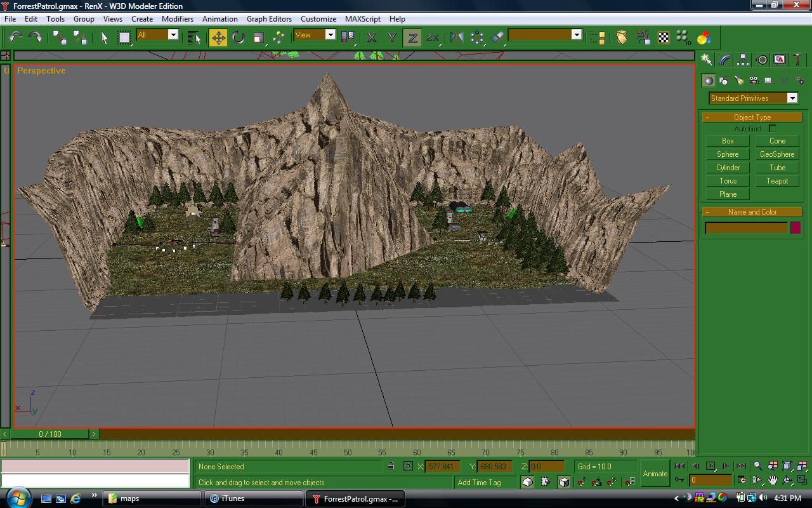Open the MAXScript menu

pos(362,19)
